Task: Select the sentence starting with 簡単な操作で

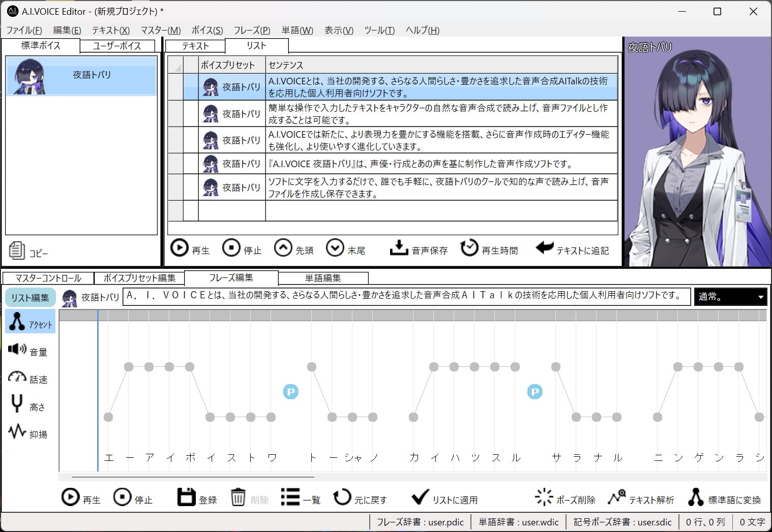Action: pos(441,114)
